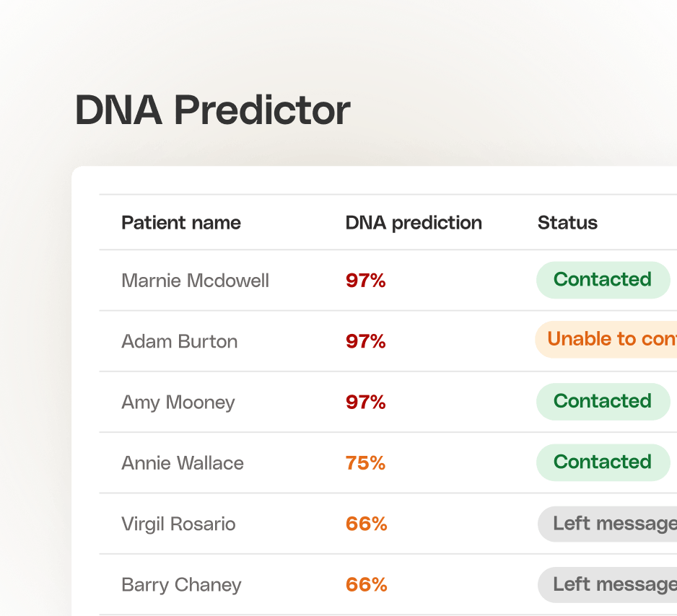
Task: Click Adam Burton's 97% prediction value
Action: tap(366, 341)
